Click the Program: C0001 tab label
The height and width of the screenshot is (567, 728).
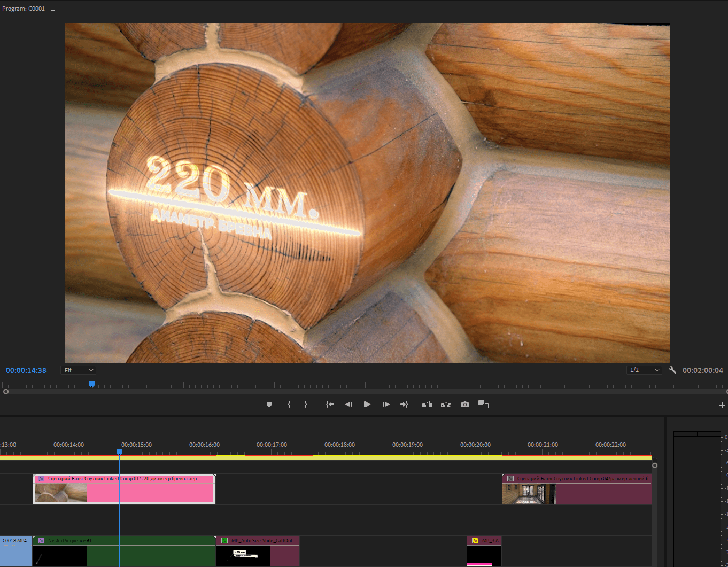coord(24,8)
